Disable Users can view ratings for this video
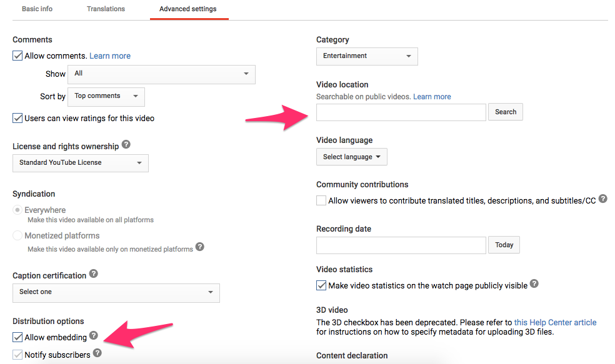Screen dimensions: 615x364 pos(17,117)
